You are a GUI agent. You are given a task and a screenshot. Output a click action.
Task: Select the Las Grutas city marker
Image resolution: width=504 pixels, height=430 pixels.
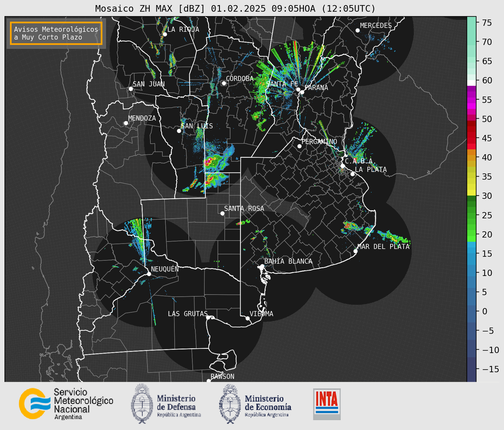click(x=208, y=317)
